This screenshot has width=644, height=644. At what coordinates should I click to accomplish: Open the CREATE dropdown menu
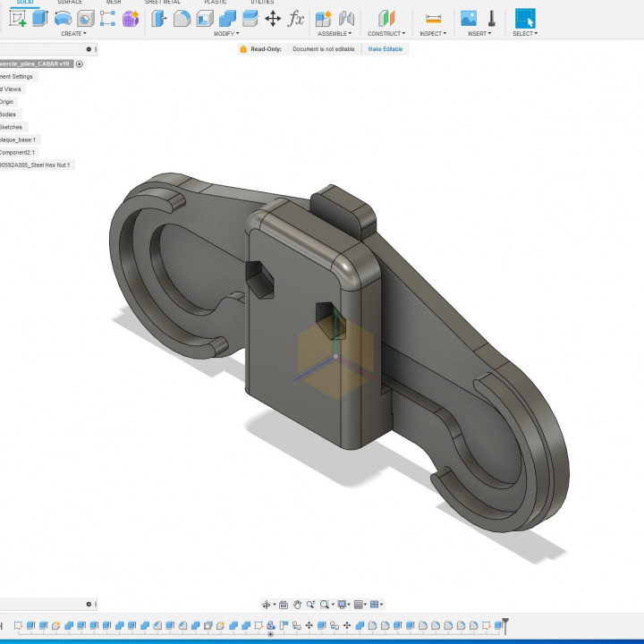coord(73,34)
